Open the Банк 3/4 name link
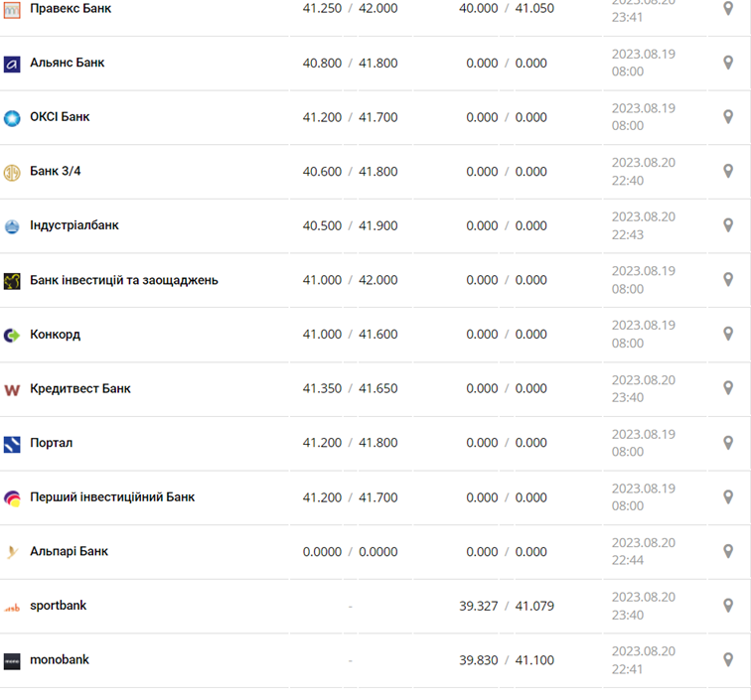Screen dimensions: 751x700 56,171
